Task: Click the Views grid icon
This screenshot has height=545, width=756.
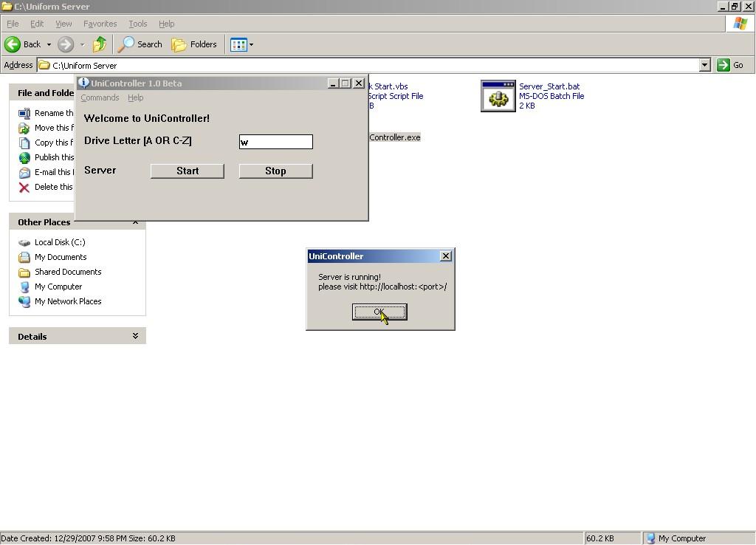Action: (238, 45)
